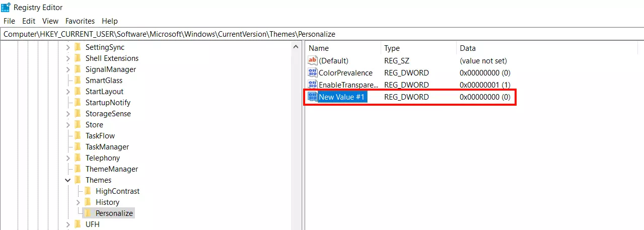Expand the SignalManager key
Screen dimensions: 644x230
tap(68, 69)
